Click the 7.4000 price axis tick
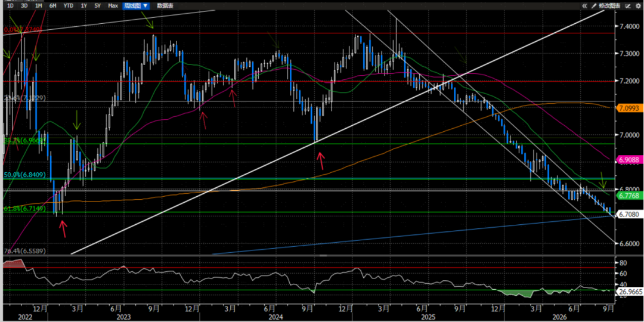This screenshot has width=644, height=322. coord(628,26)
